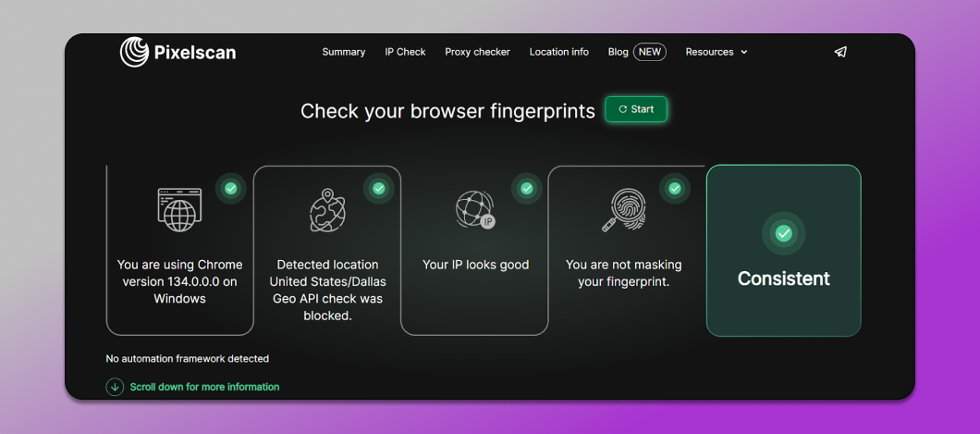
Task: Select Location info in navigation
Action: [x=558, y=52]
